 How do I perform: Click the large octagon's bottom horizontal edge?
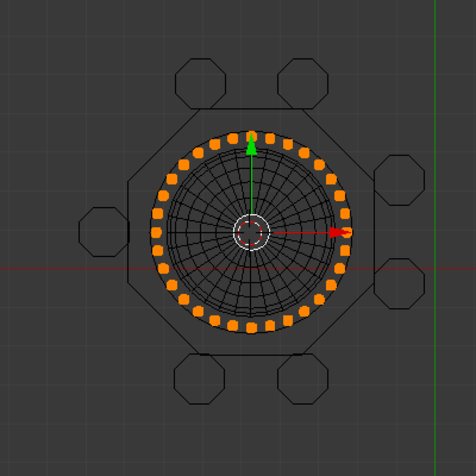251,355
